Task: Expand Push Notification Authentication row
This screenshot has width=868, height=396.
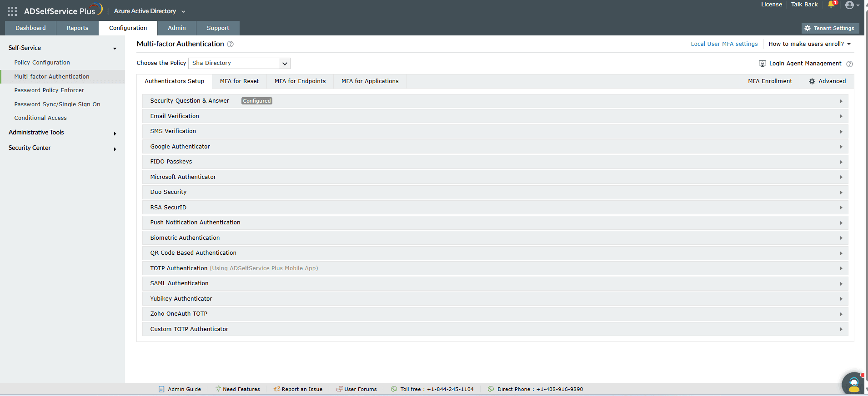Action: (495, 223)
